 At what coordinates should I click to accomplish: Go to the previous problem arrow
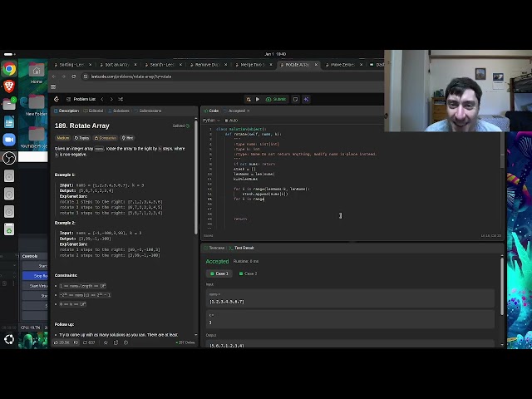point(102,99)
